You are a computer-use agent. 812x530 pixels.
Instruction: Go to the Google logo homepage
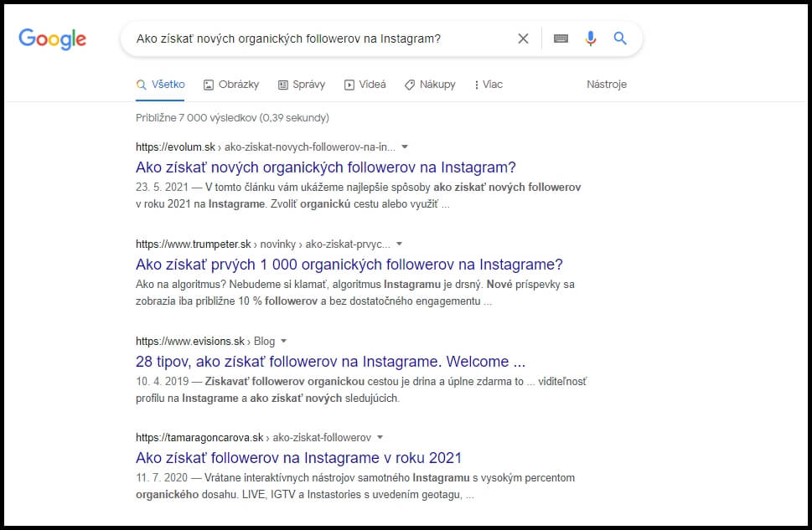point(52,39)
